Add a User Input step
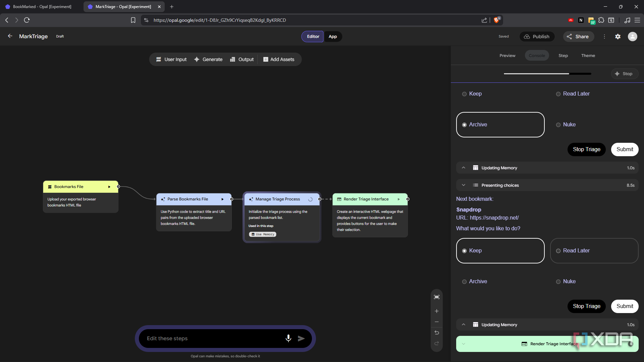The height and width of the screenshot is (362, 644). click(171, 59)
